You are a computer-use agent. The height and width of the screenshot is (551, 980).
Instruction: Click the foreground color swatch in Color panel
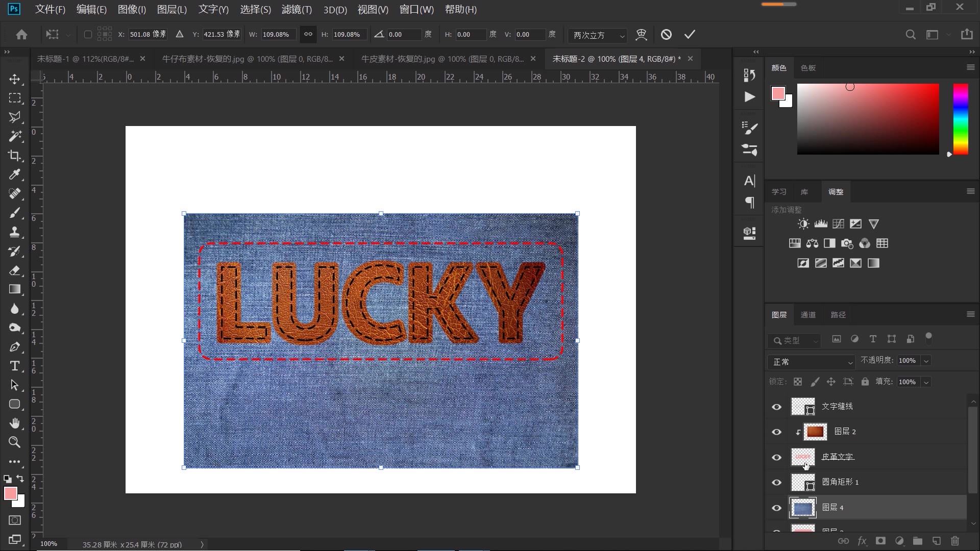[778, 93]
